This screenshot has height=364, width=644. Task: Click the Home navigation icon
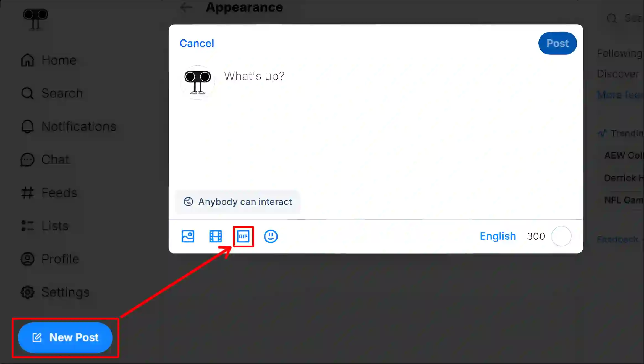[27, 60]
